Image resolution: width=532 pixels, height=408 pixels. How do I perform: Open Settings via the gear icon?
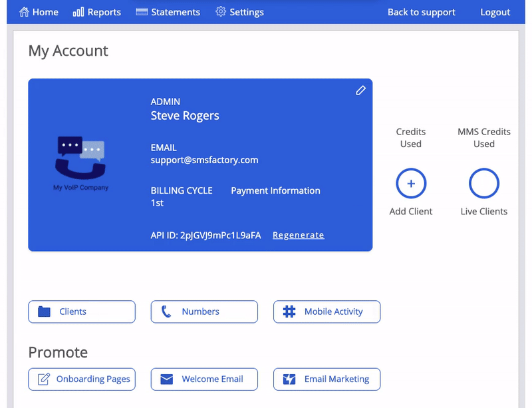[x=221, y=11]
